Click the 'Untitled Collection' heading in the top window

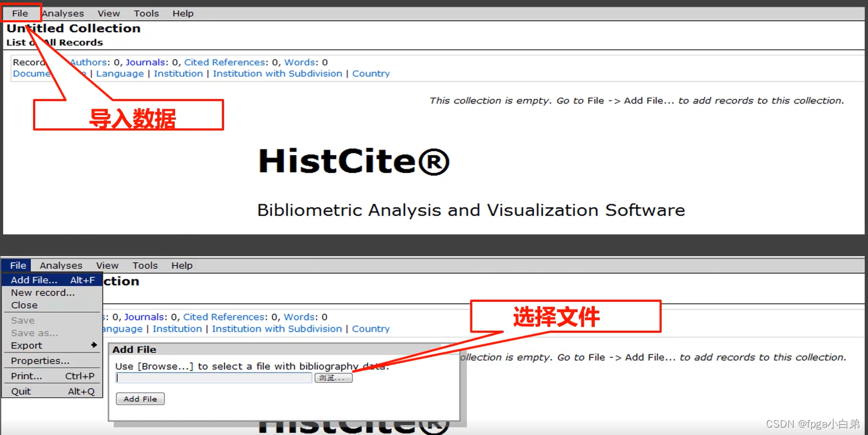click(73, 28)
